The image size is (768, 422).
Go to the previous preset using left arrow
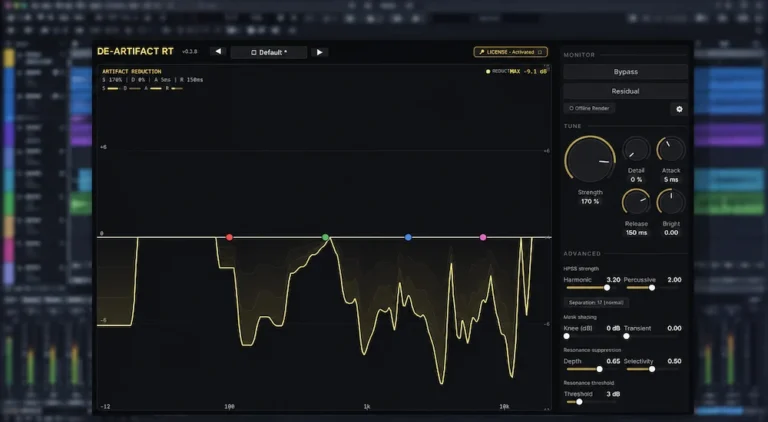coord(218,52)
